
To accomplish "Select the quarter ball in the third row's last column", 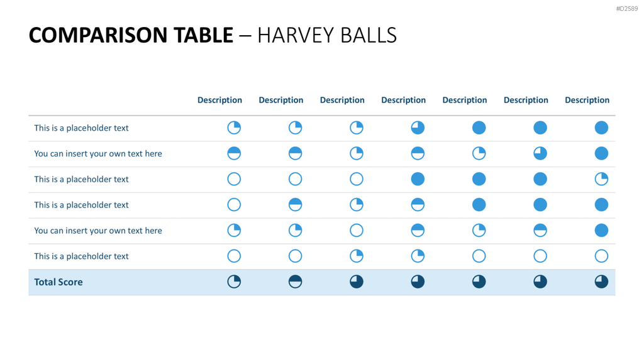I will pos(601,179).
